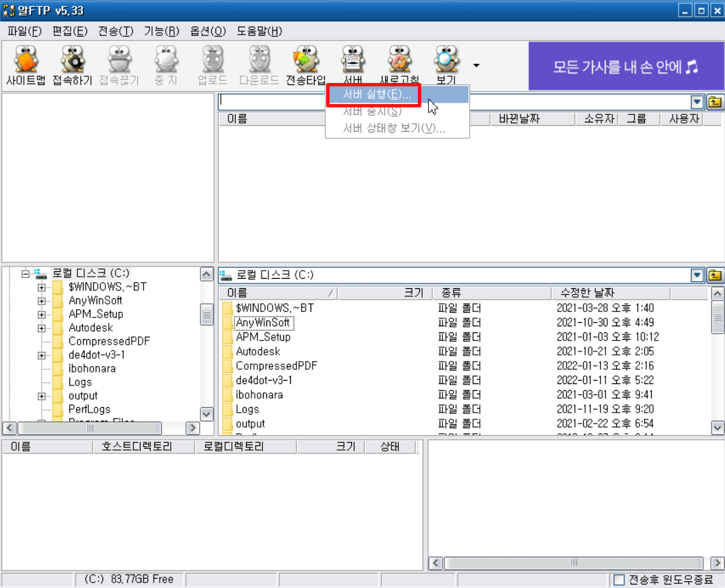
Task: Select the AnyWinSoft folder in file list
Action: pyautogui.click(x=263, y=322)
